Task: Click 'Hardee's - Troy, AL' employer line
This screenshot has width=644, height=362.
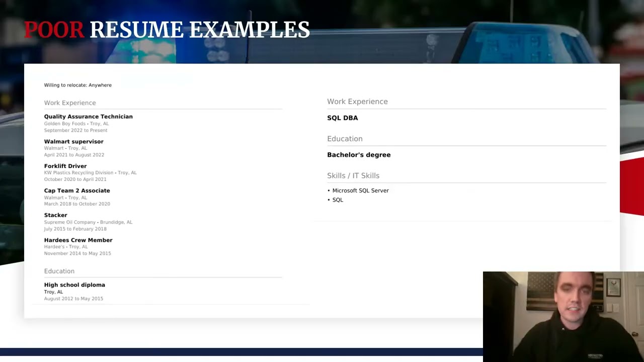Action: [66, 247]
